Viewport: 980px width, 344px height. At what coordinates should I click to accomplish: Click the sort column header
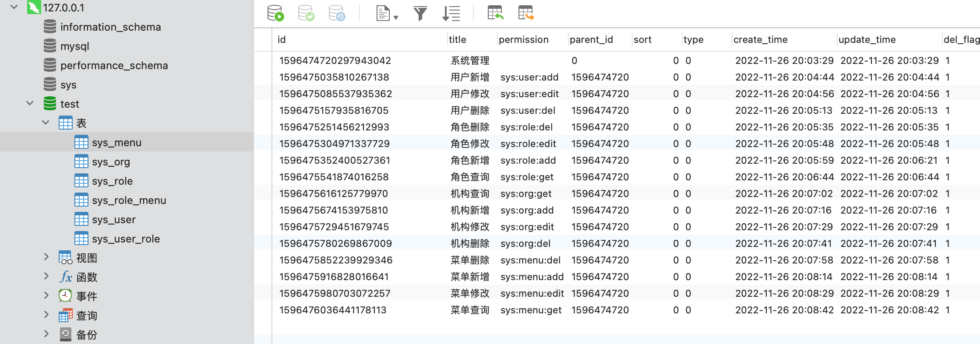(x=643, y=39)
